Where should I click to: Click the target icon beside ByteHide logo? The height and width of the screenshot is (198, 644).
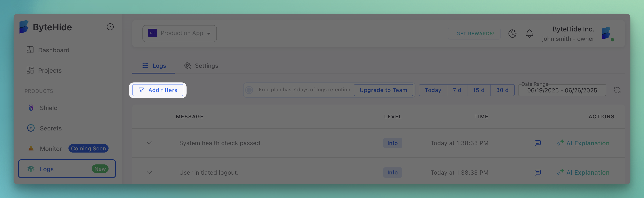click(110, 27)
